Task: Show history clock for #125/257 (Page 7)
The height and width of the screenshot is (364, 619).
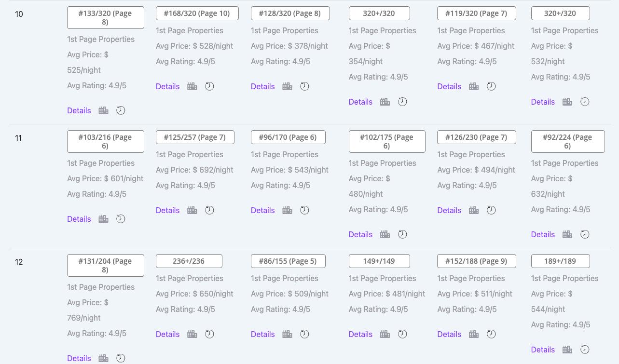Action: pyautogui.click(x=209, y=210)
